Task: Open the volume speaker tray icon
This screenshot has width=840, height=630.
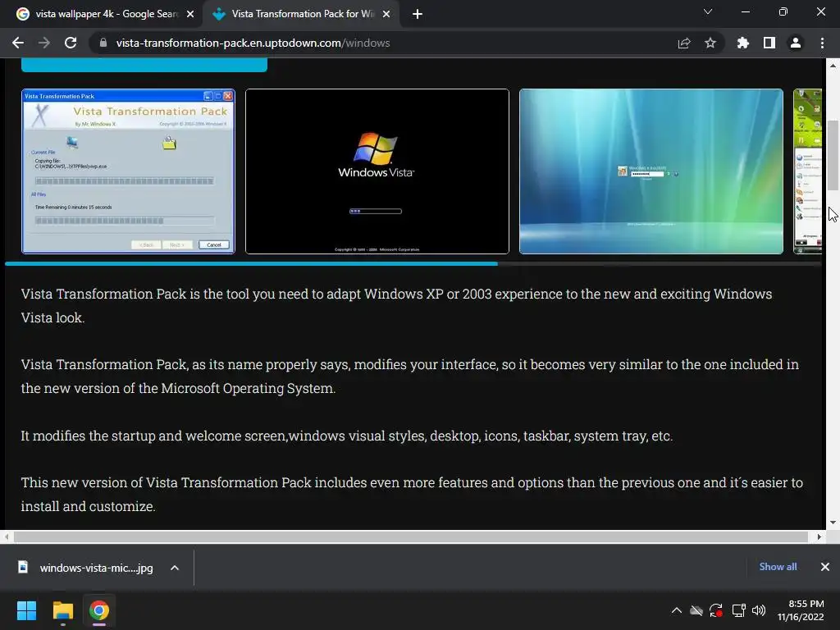Action: point(759,610)
